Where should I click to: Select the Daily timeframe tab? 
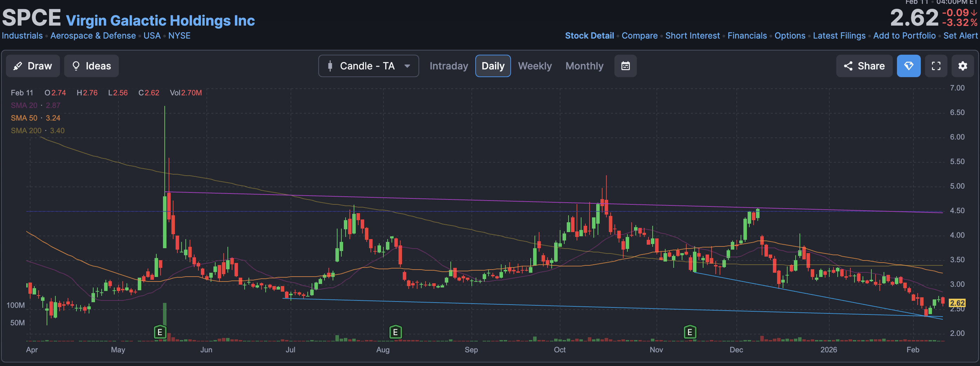pyautogui.click(x=493, y=66)
